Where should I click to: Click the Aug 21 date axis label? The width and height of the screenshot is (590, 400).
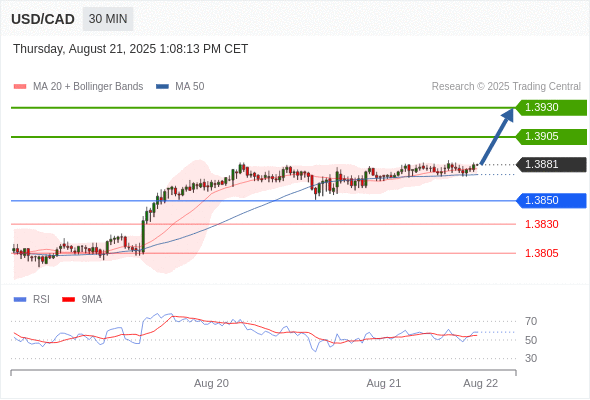(x=384, y=383)
